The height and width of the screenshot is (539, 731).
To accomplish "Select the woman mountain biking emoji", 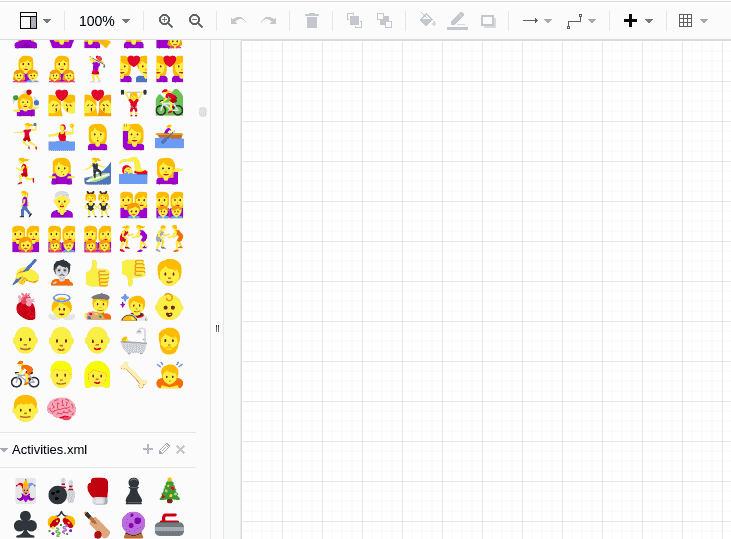I will (169, 103).
